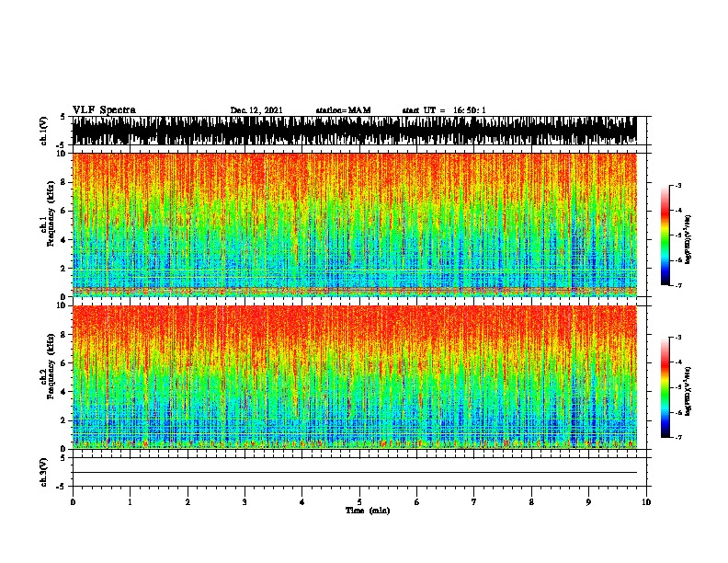Click the 'Time (min)' axis label
Image resolution: width=728 pixels, height=563 pixels.
tap(368, 511)
